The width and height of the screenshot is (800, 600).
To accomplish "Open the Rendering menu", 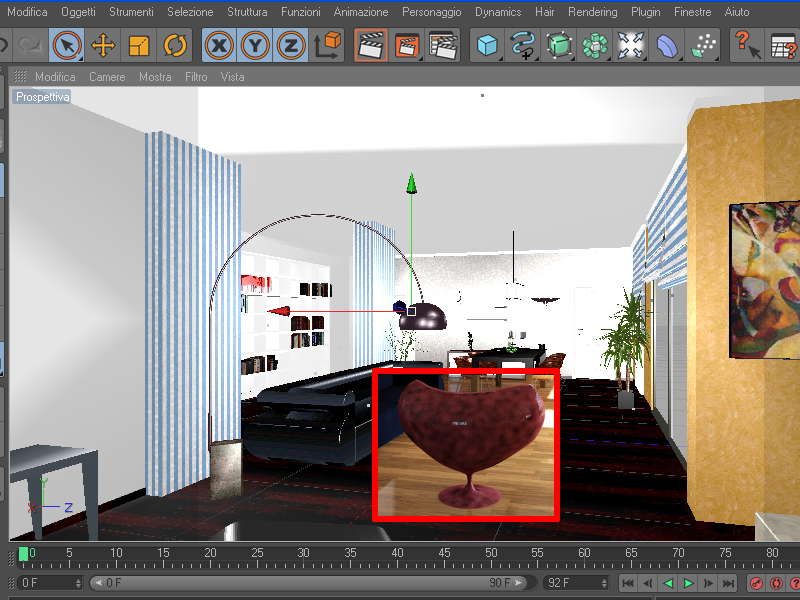I will (592, 12).
